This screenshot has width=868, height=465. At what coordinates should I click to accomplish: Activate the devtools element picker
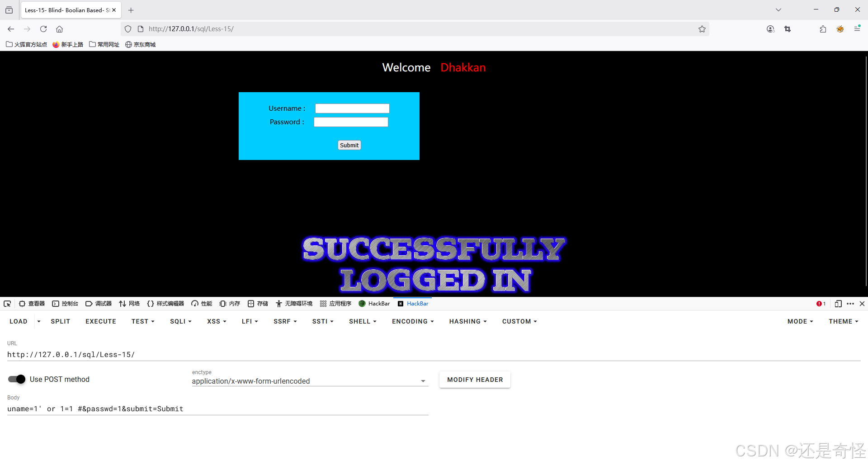[x=7, y=304]
